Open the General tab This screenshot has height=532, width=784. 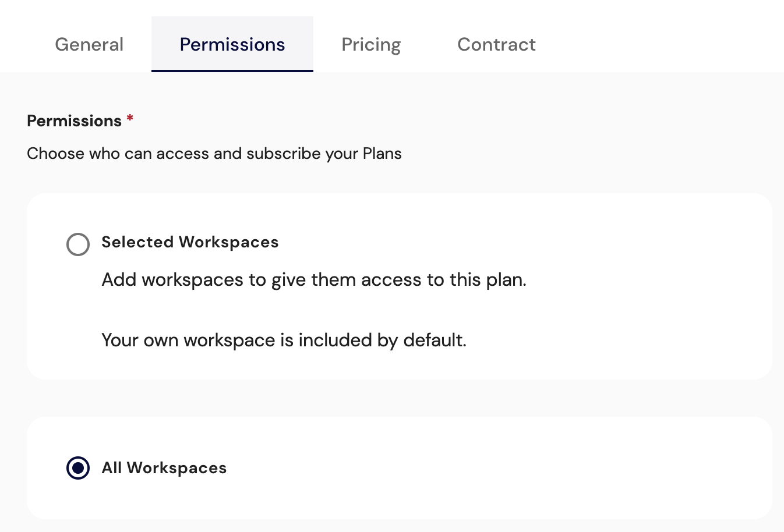(x=89, y=45)
